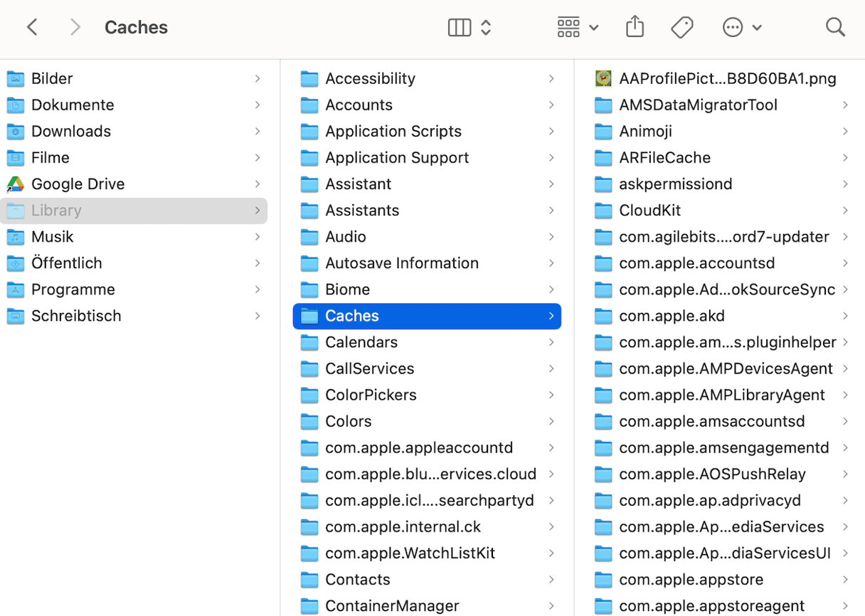The width and height of the screenshot is (865, 616).
Task: Click the Share toolbar icon
Action: pyautogui.click(x=635, y=27)
